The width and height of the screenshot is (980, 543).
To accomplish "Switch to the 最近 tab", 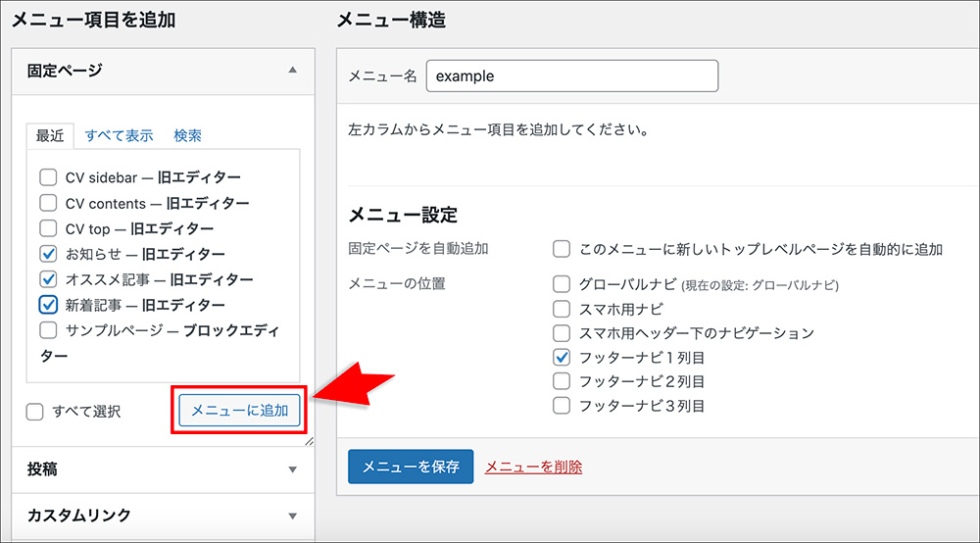I will [50, 135].
